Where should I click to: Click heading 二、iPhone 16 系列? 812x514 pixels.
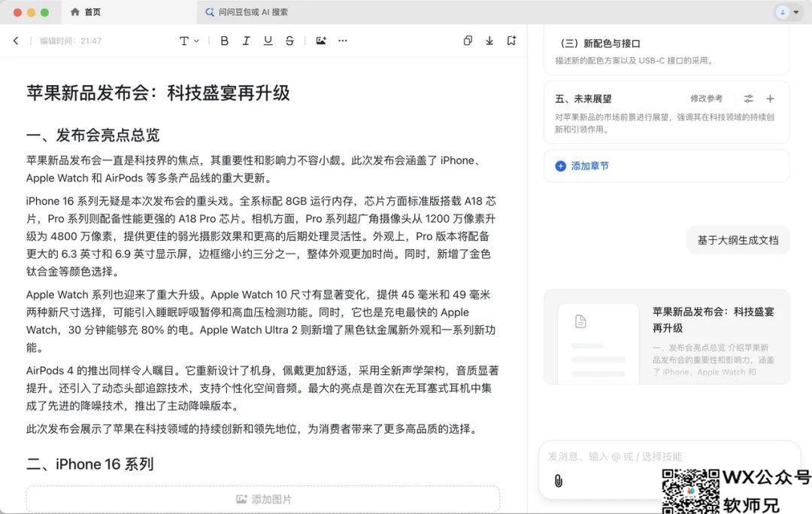tap(90, 464)
